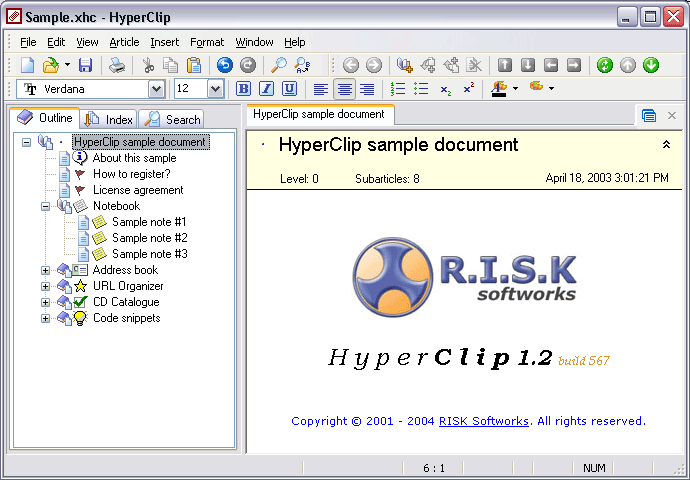The width and height of the screenshot is (690, 480).
Task: Save the document with the floppy disk icon
Action: pos(85,65)
